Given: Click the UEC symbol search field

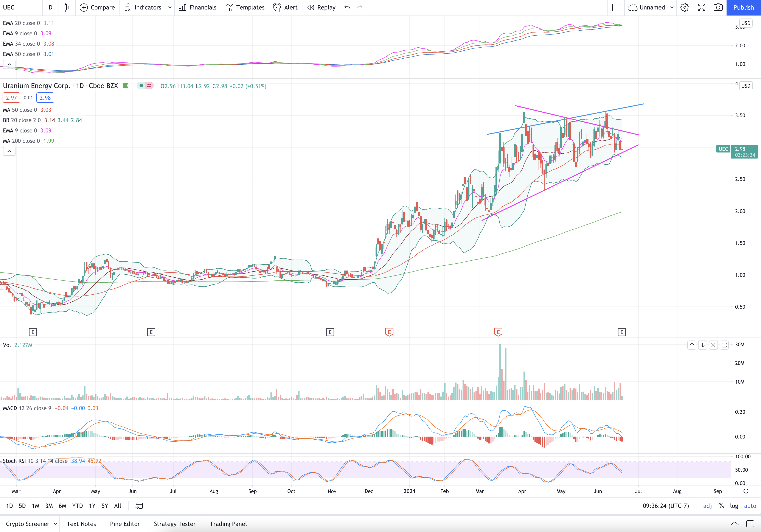Looking at the screenshot, I should [x=21, y=7].
